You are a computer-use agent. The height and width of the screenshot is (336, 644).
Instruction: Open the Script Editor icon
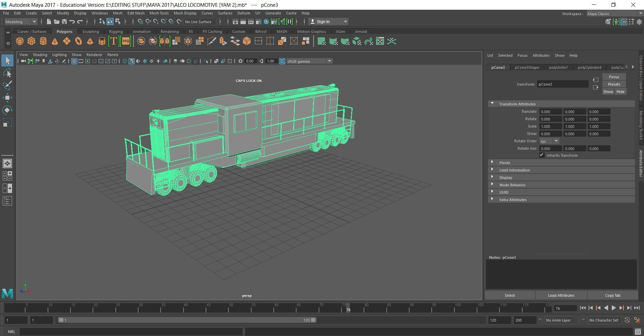[x=638, y=332]
